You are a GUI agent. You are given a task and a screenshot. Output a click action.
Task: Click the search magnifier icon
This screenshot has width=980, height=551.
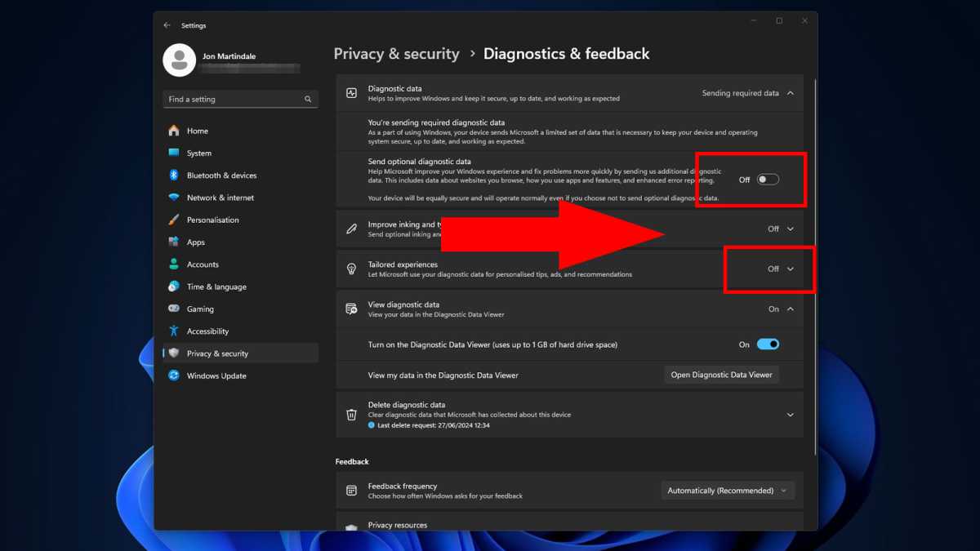[308, 99]
